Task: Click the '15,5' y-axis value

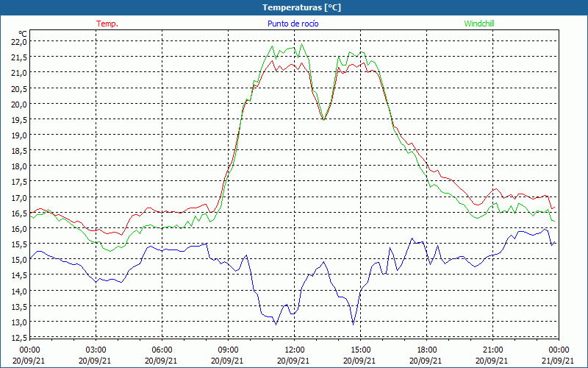Action: (18, 244)
